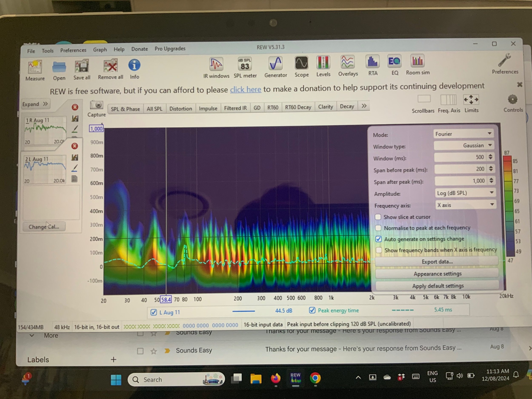532x399 pixels.
Task: Follow the click here donation link
Action: [x=245, y=90]
